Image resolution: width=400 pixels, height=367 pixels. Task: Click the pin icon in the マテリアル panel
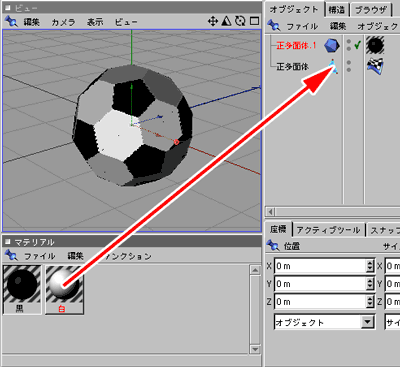pos(11,255)
